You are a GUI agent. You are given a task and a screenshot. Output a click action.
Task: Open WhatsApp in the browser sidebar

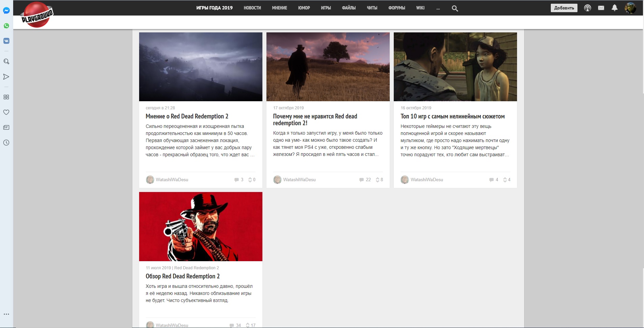click(x=6, y=26)
